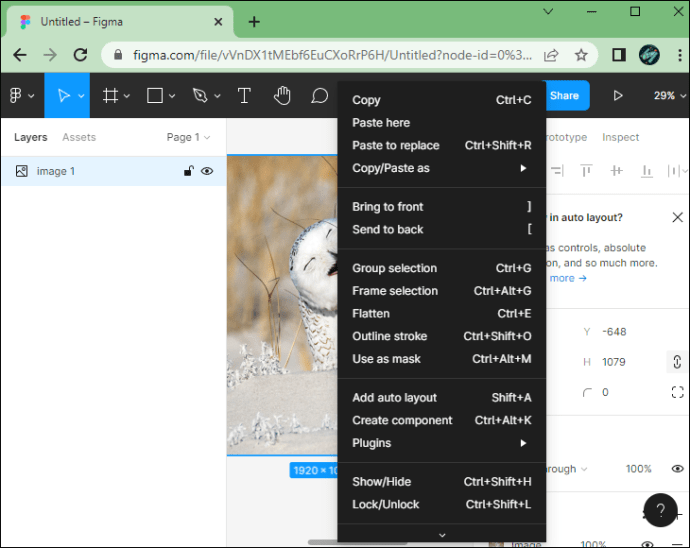Select the Text tool
The height and width of the screenshot is (548, 690).
tap(244, 96)
